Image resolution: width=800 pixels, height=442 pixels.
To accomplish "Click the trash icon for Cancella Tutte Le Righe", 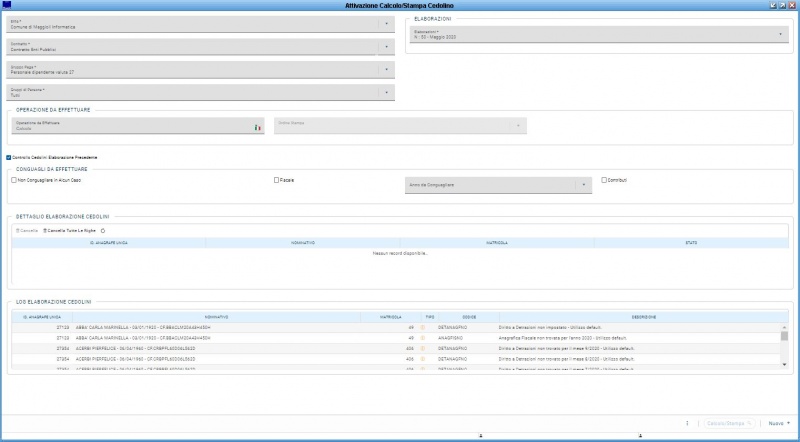I will [x=45, y=230].
